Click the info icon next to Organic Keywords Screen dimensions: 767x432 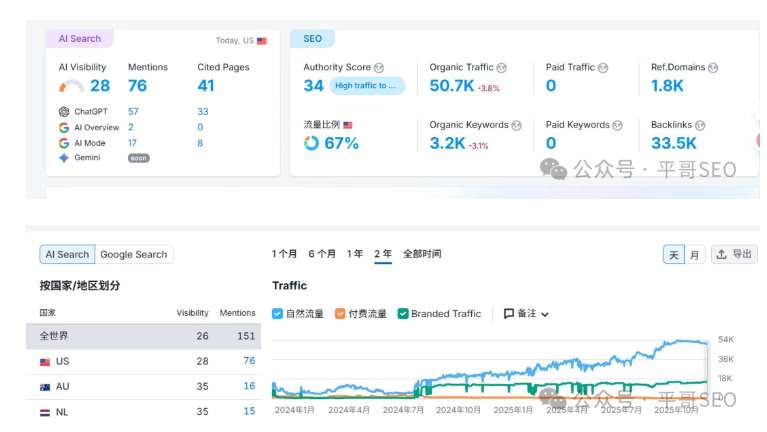[x=516, y=126]
